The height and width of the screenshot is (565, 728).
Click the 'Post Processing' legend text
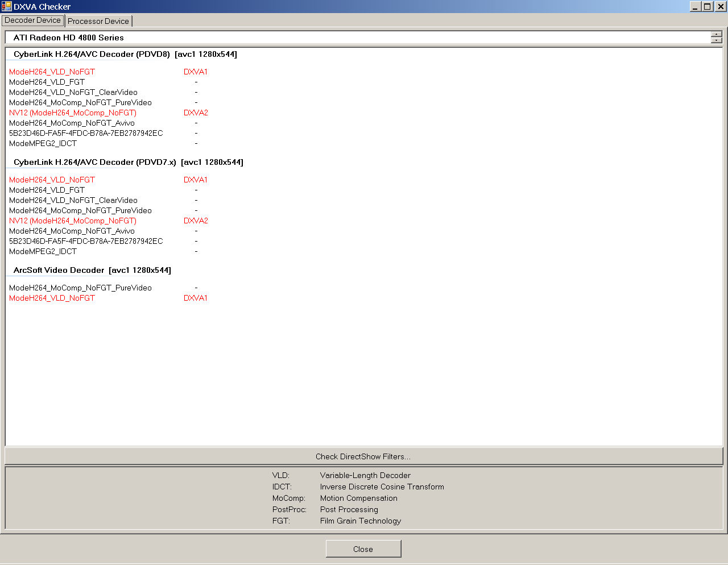point(349,509)
